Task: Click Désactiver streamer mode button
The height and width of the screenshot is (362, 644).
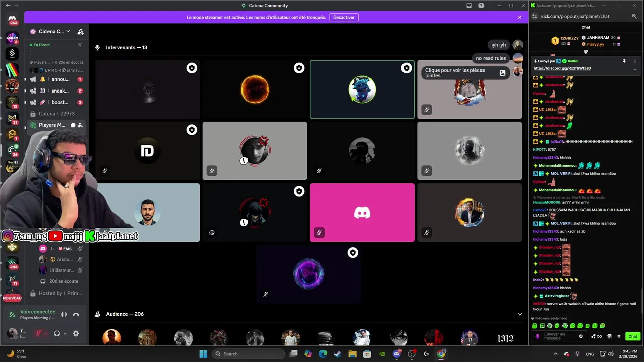Action: pos(344,17)
